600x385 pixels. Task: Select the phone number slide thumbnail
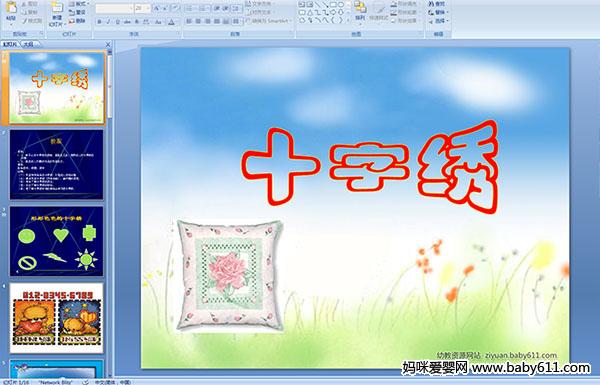click(x=57, y=318)
